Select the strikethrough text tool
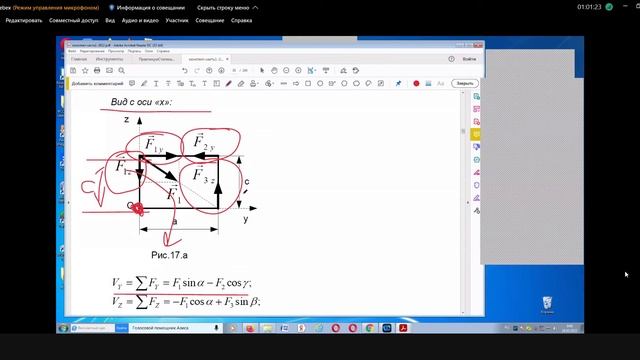The height and width of the screenshot is (360, 640). pos(168,83)
